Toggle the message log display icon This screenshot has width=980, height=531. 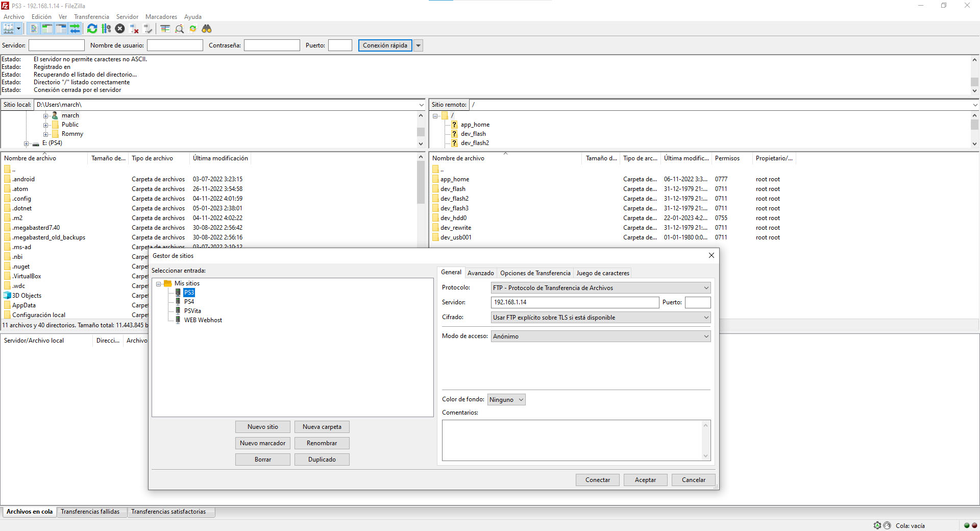(x=34, y=29)
